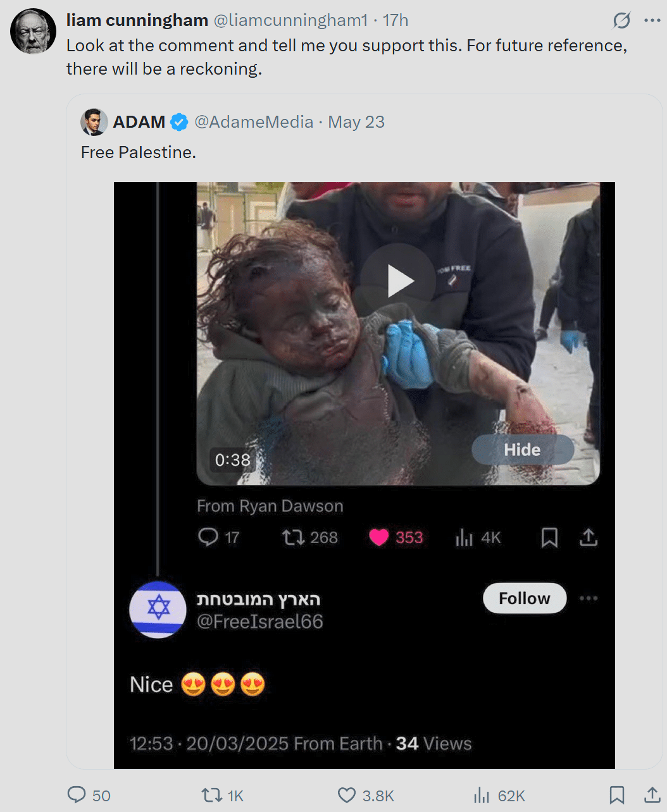Viewport: 667px width, 812px height.
Task: Click the Follow button next to @FreeIsrael66
Action: coord(525,598)
